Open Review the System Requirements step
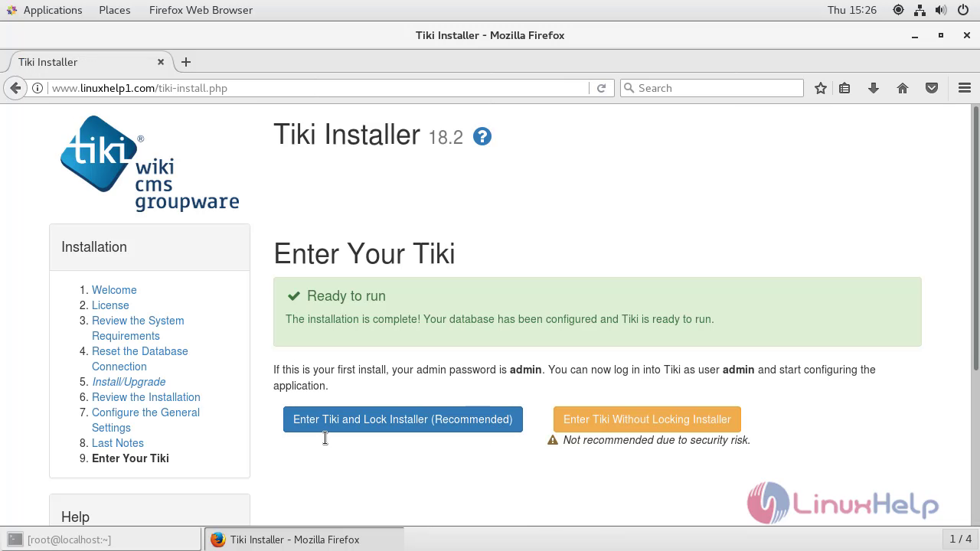The height and width of the screenshot is (551, 980). click(138, 328)
